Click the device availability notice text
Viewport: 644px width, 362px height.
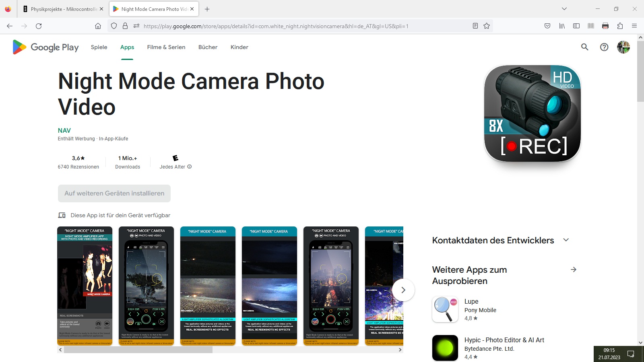[120, 215]
